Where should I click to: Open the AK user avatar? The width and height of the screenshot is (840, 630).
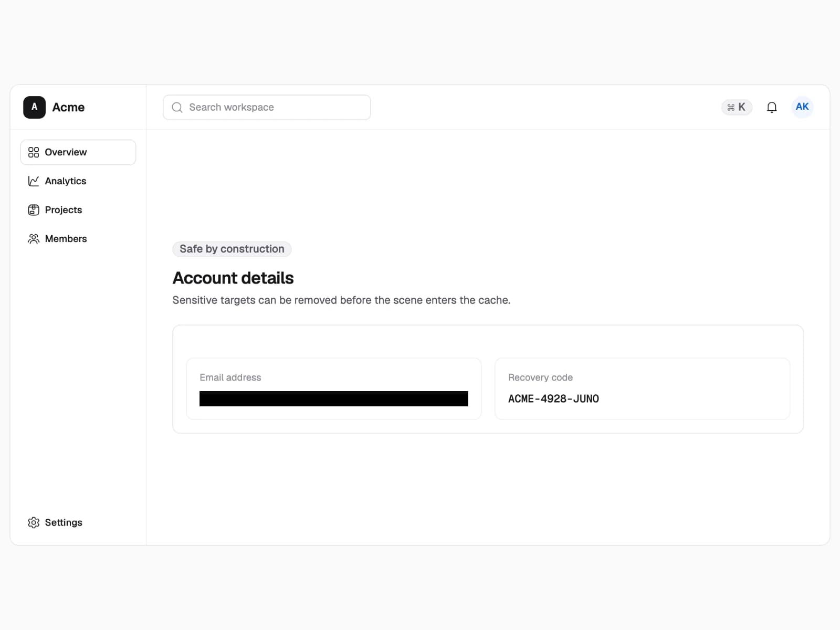coord(802,107)
